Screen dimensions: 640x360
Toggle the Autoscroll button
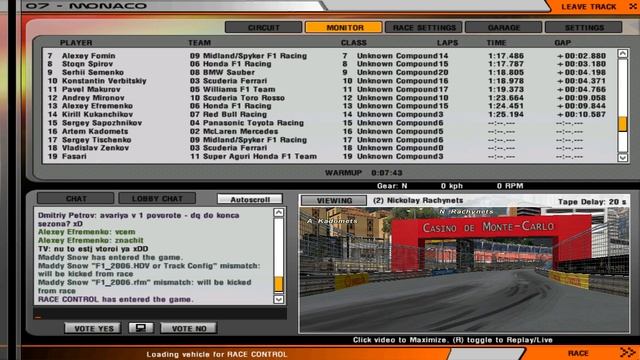click(x=250, y=199)
